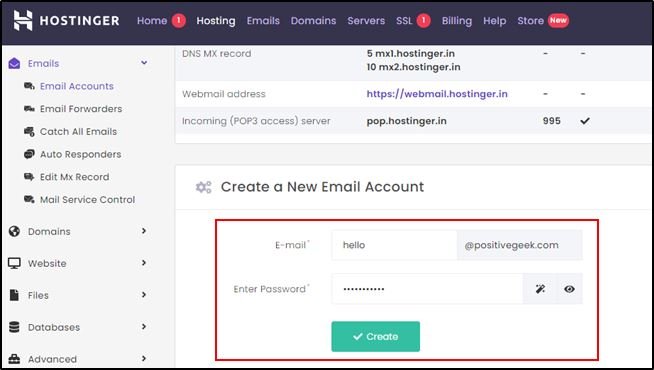Click the E-mail name input field
The width and height of the screenshot is (654, 370).
point(394,245)
